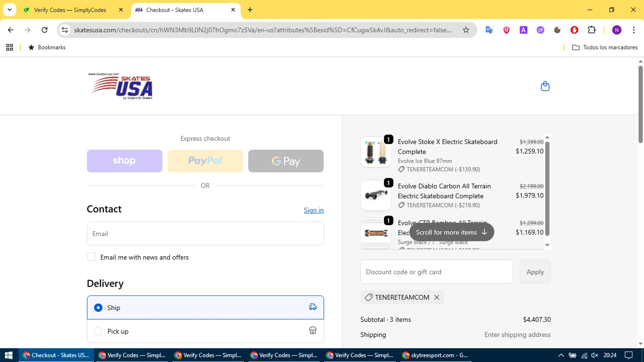Open a new browser tab
The width and height of the screenshot is (644, 362).
tap(250, 10)
